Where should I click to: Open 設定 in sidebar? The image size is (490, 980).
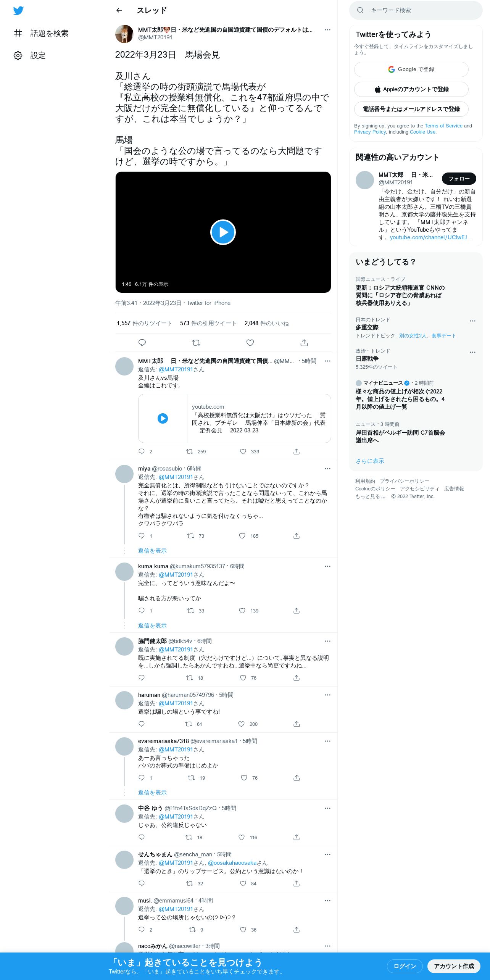coord(30,56)
